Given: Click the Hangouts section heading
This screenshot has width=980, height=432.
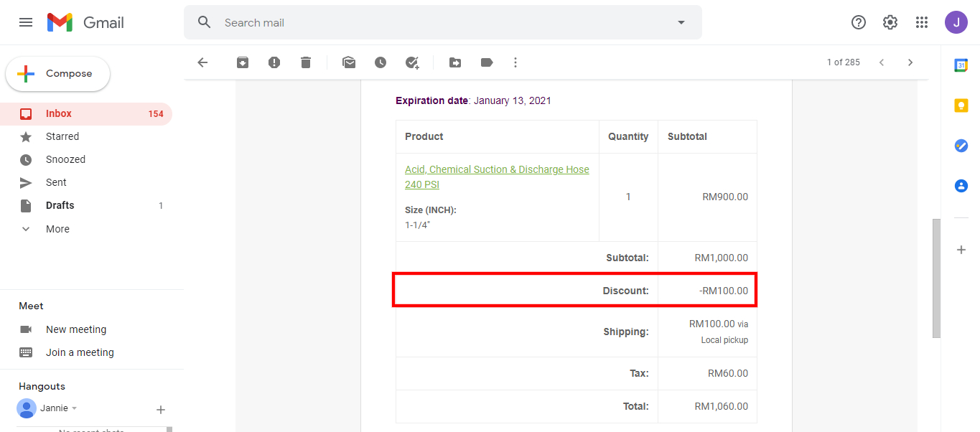Looking at the screenshot, I should (x=42, y=386).
